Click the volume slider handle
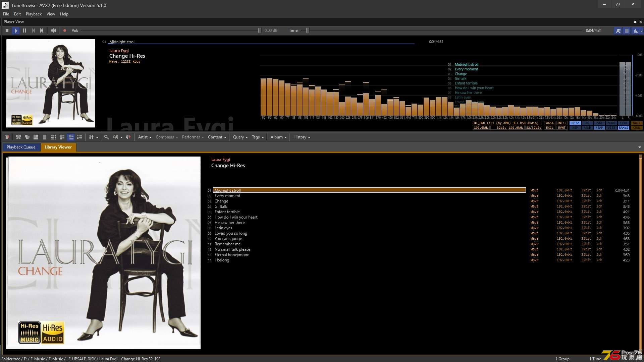The image size is (644, 362). (260, 31)
